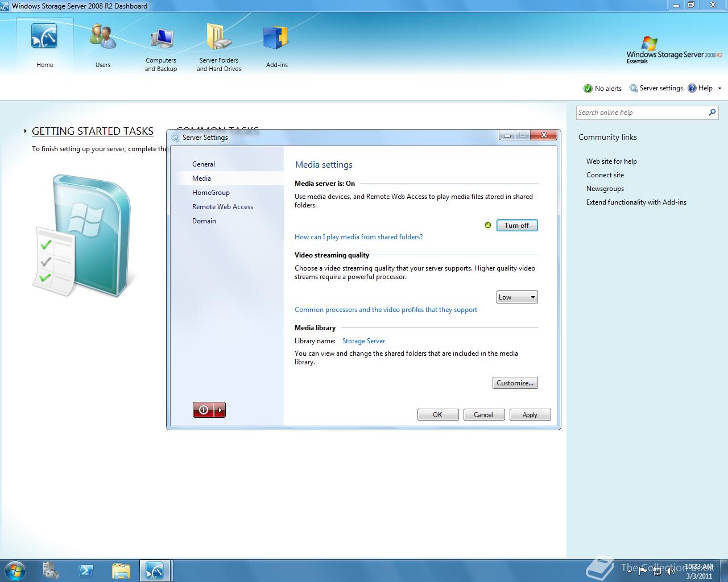Click the search magnifier icon
Screen dimensions: 728x582
[x=712, y=113]
